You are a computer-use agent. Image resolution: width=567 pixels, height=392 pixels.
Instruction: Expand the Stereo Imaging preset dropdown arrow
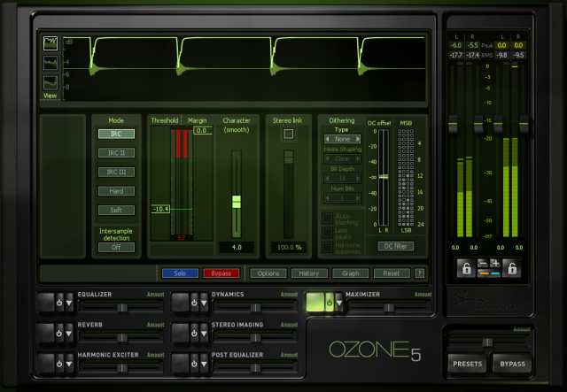click(x=204, y=333)
